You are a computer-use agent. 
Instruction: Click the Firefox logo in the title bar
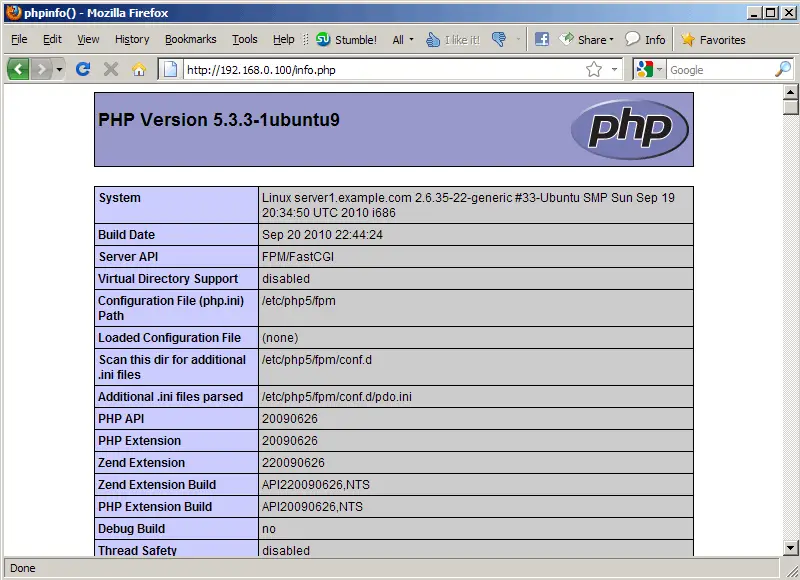coord(14,12)
